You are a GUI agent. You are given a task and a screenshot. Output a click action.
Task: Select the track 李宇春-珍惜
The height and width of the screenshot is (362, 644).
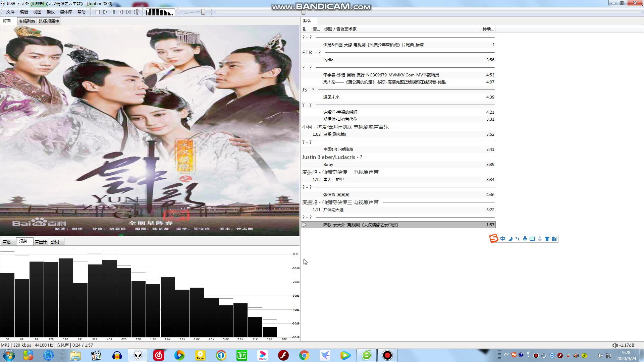pos(398,75)
